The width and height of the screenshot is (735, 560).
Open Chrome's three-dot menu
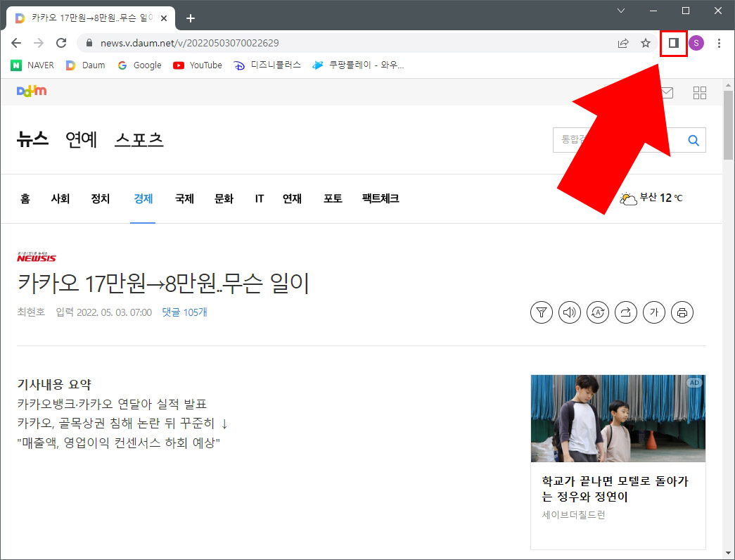pos(719,43)
